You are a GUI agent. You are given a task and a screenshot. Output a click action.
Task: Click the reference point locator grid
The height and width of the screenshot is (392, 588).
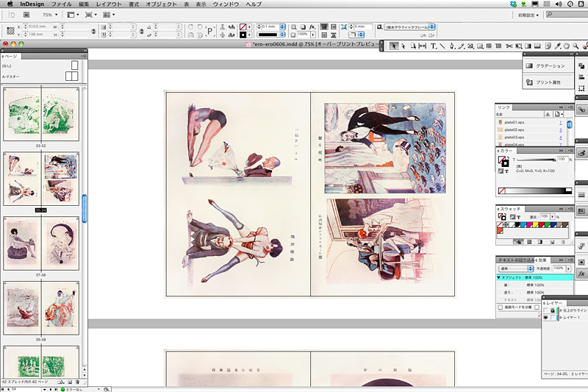pyautogui.click(x=10, y=30)
